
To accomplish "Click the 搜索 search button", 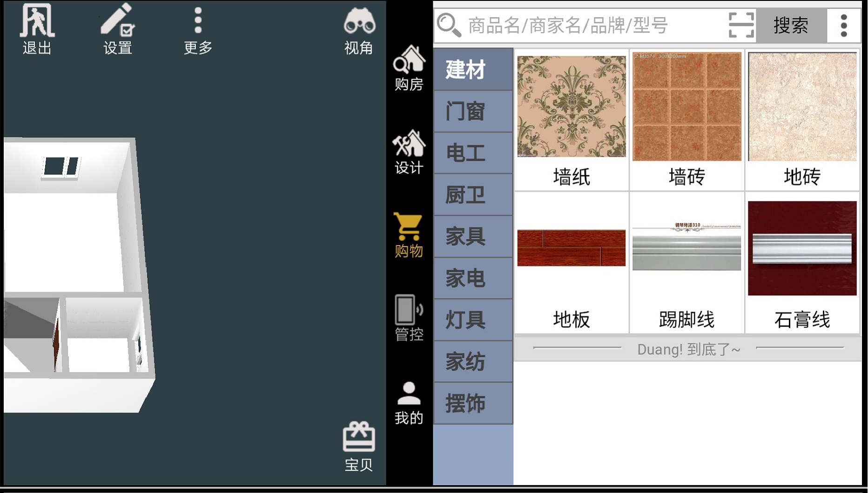I will tap(791, 25).
